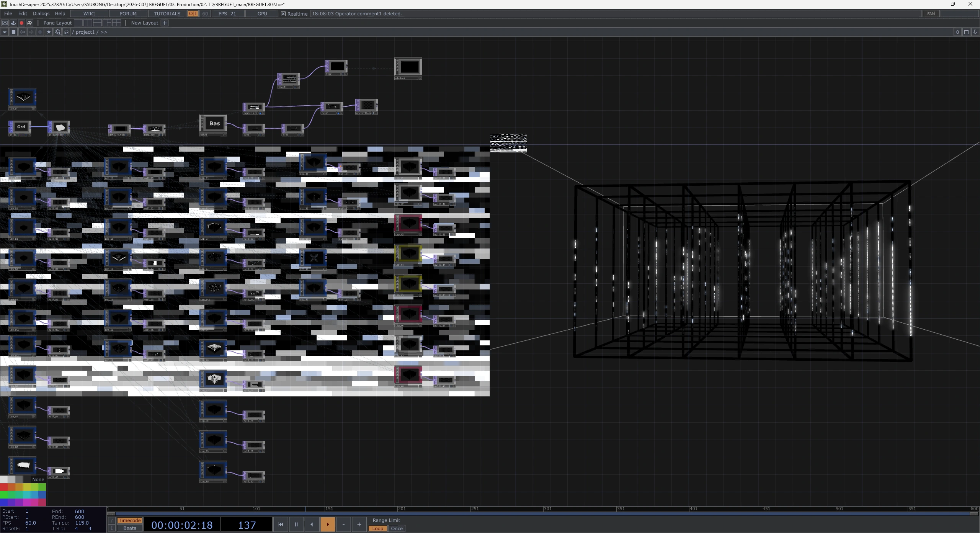Image resolution: width=980 pixels, height=533 pixels.
Task: Click the down-arrow icon at pane bar right
Action: pyautogui.click(x=975, y=32)
